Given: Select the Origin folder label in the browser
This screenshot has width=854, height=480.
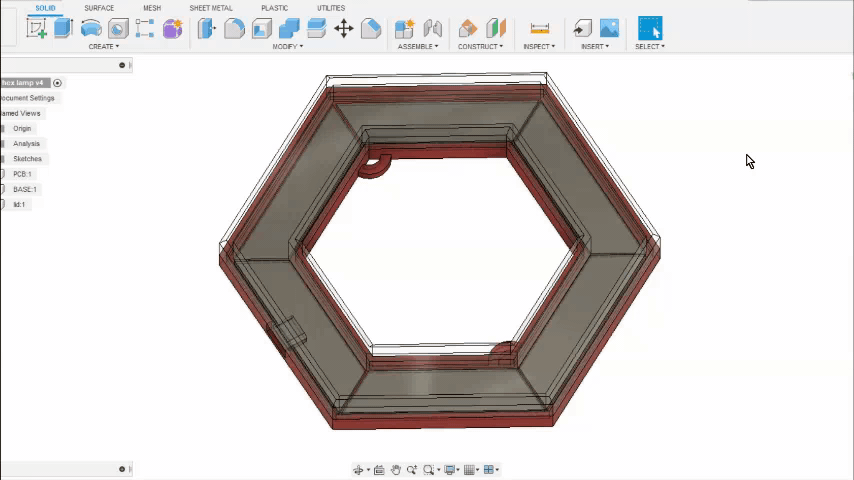Looking at the screenshot, I should (x=22, y=129).
